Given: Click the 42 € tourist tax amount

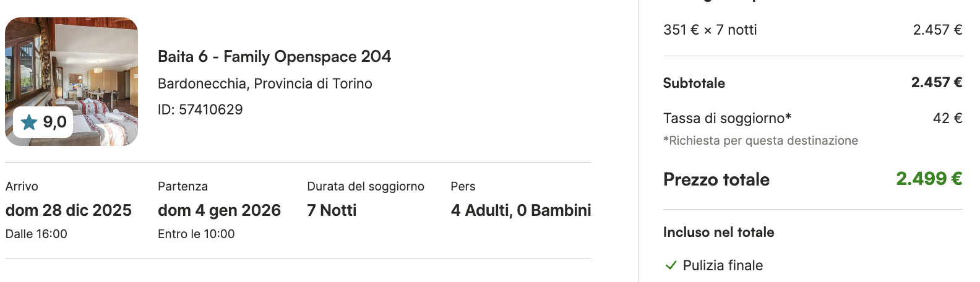Looking at the screenshot, I should click(948, 118).
